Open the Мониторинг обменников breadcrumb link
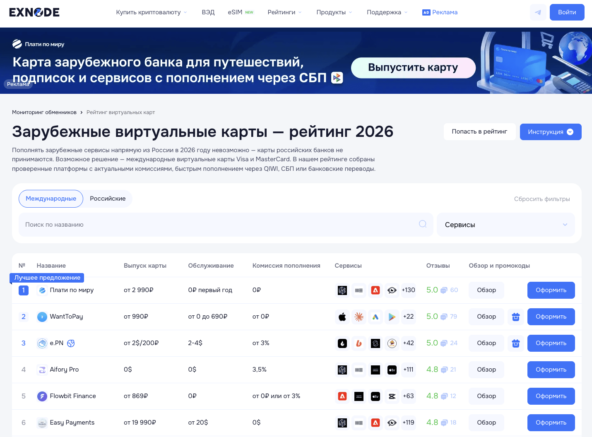This screenshot has width=592, height=437. click(44, 112)
